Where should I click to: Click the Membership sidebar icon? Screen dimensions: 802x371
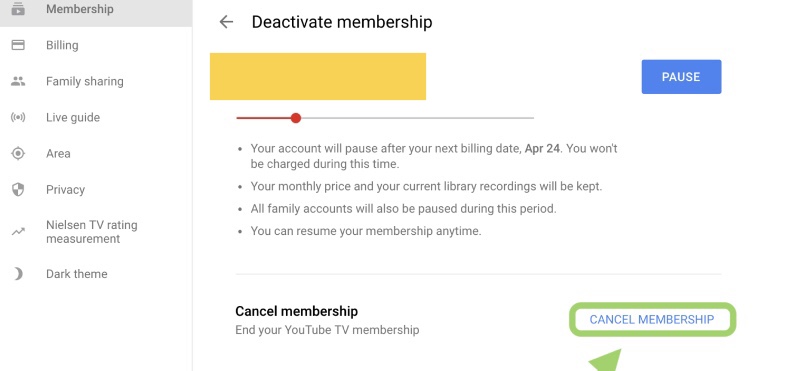[x=18, y=9]
